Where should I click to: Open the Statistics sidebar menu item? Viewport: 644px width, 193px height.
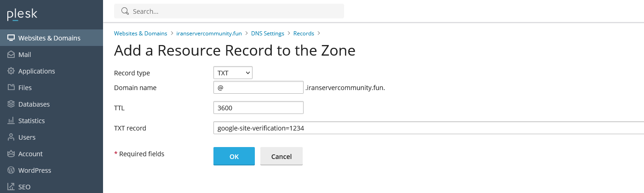click(31, 121)
